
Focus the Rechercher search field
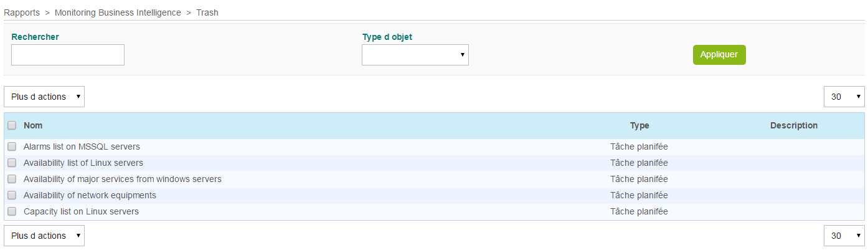68,55
